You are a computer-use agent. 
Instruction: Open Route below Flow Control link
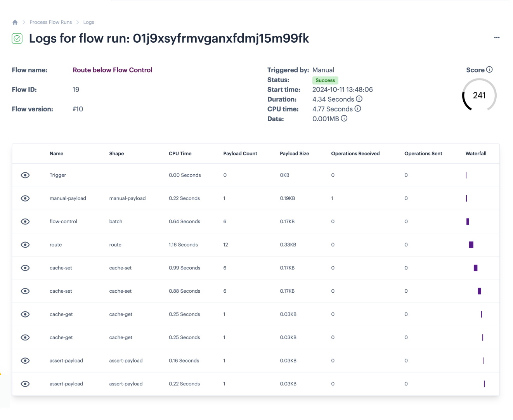pyautogui.click(x=113, y=70)
